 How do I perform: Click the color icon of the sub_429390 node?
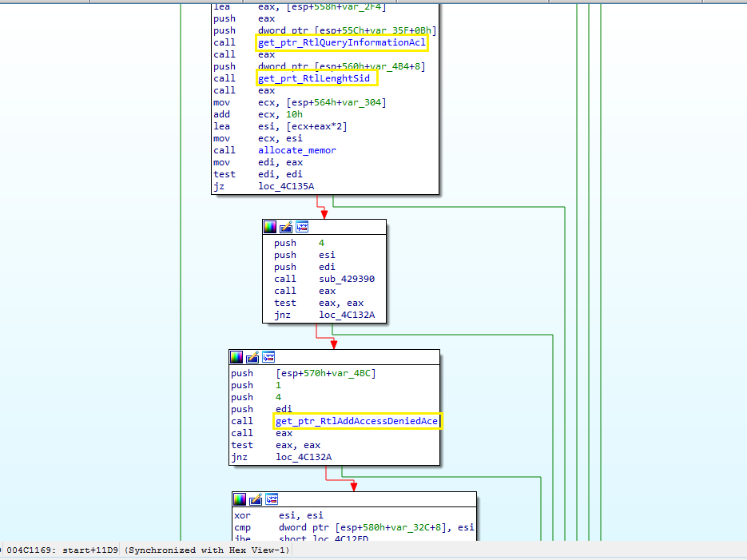pyautogui.click(x=270, y=227)
